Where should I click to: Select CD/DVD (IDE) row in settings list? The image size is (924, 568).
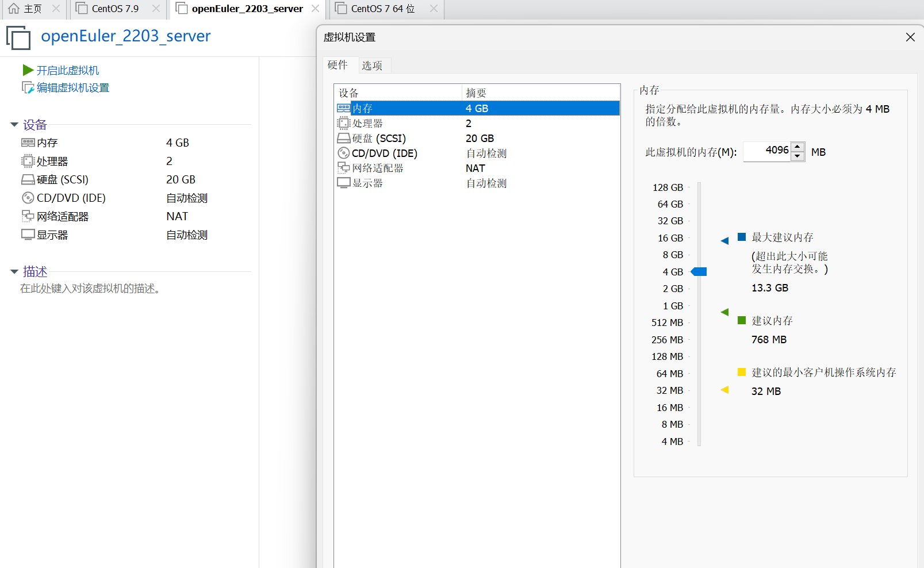pos(478,153)
